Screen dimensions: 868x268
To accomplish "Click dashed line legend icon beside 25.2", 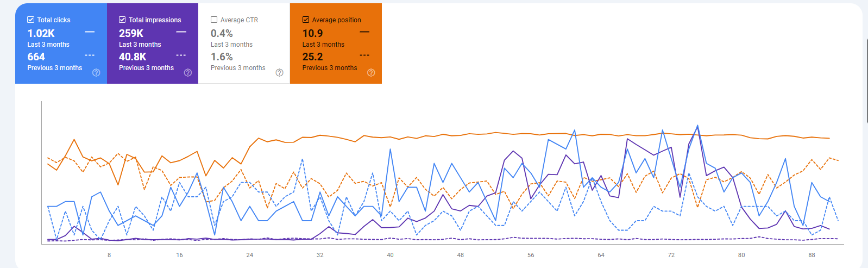I will [364, 55].
